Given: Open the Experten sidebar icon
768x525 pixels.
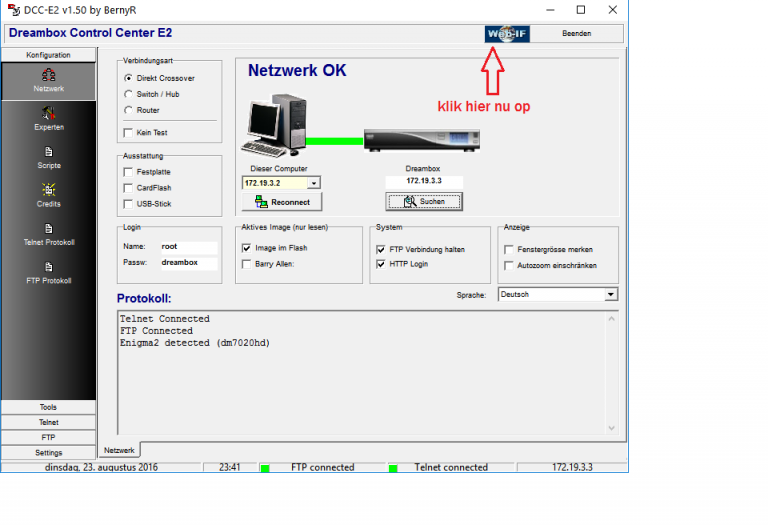Looking at the screenshot, I should 48,118.
